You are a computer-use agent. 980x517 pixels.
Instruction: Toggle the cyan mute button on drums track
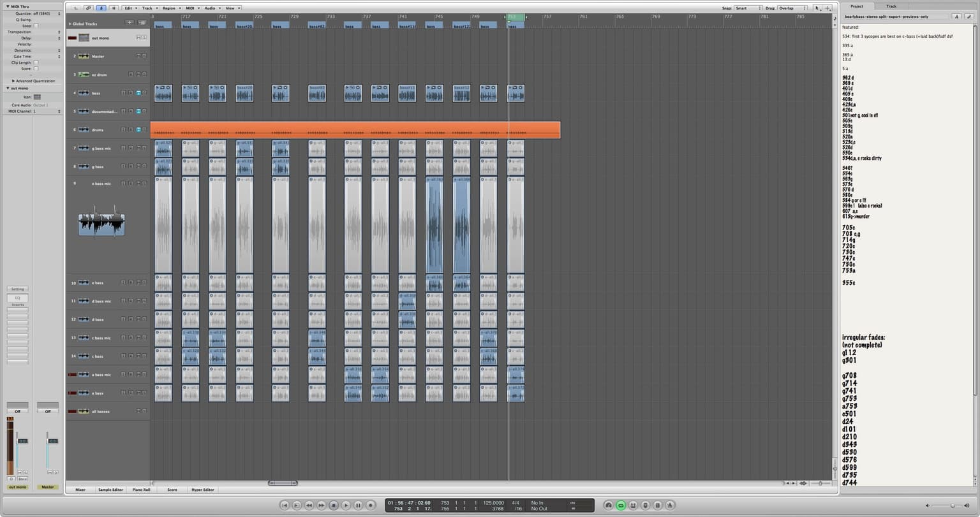(x=138, y=129)
